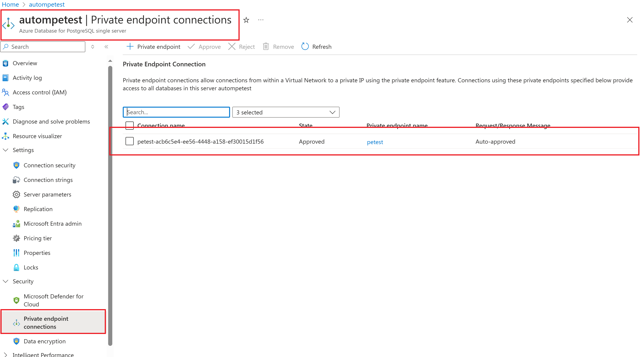The image size is (644, 357).
Task: Expand the Intelligent Performance section
Action: pos(5,354)
